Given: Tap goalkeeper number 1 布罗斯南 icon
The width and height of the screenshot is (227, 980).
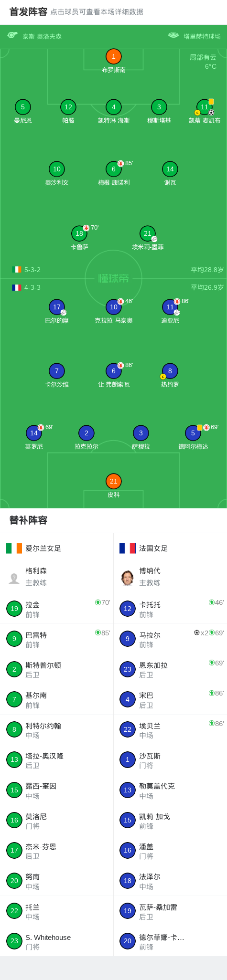Looking at the screenshot, I should (x=114, y=56).
